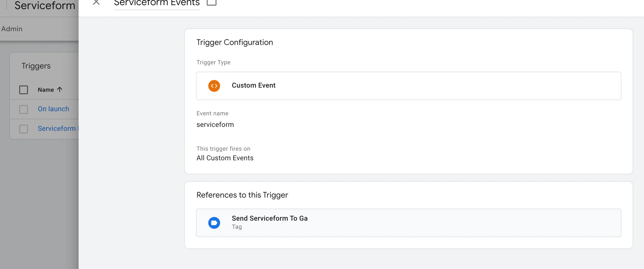Viewport: 644px width, 269px height.
Task: Open the folder icon beside trigger name
Action: tap(211, 2)
